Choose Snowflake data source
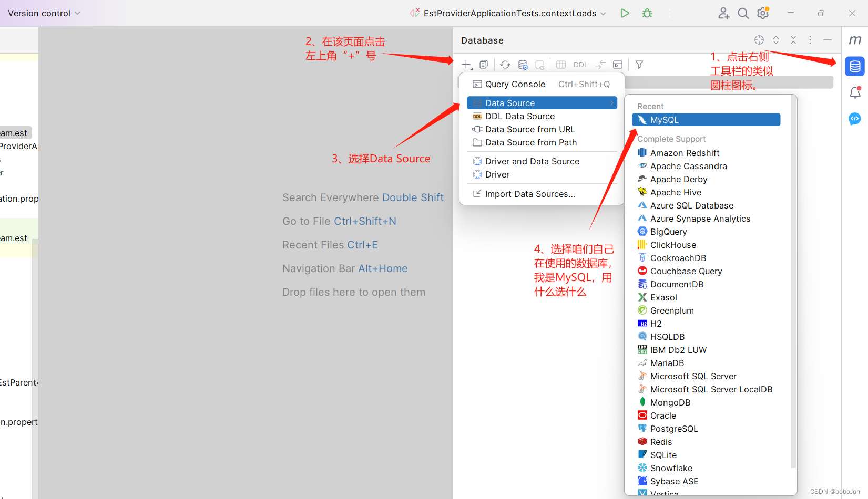The height and width of the screenshot is (499, 868). click(706, 468)
